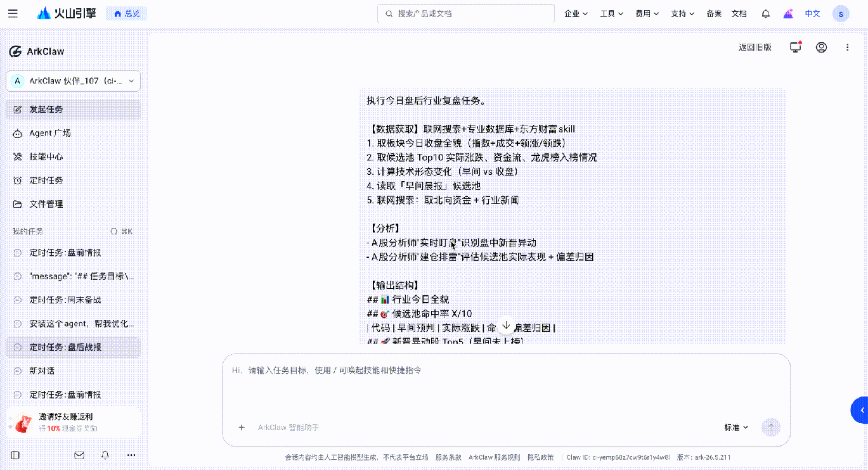Click the ArkClaw logo in sidebar
Viewport: 868px width, 470px height.
point(37,51)
